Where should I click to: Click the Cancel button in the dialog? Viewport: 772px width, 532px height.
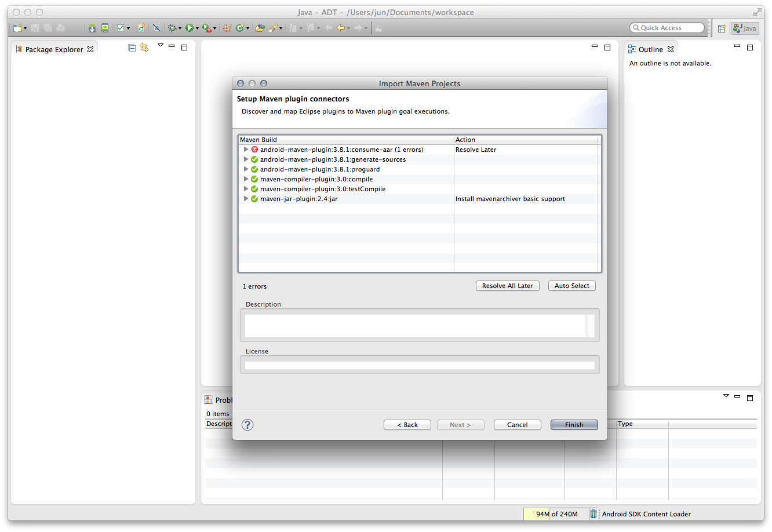[518, 425]
